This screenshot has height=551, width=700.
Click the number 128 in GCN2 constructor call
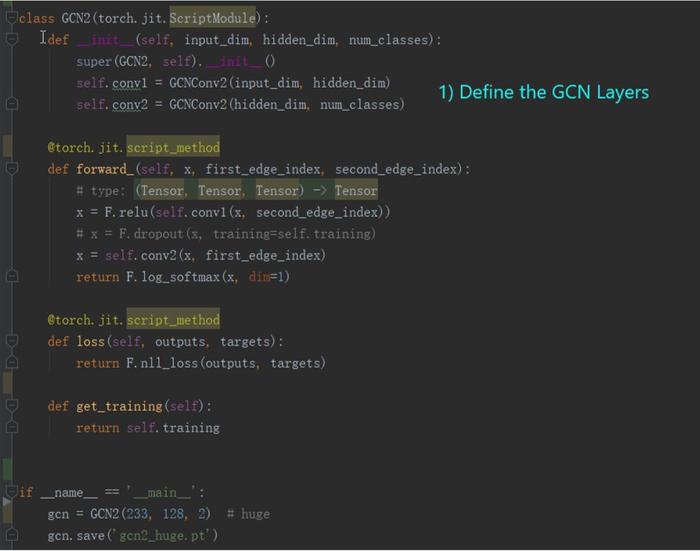[x=173, y=514]
